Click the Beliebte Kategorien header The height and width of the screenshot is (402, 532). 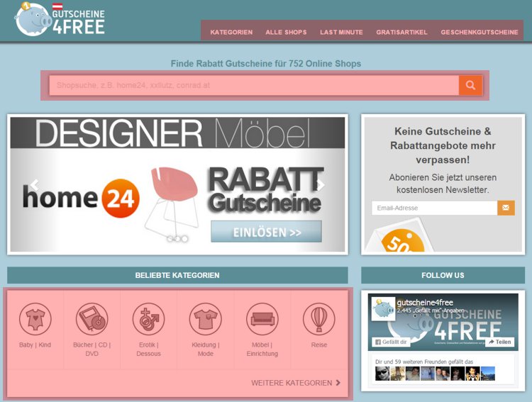tap(177, 275)
